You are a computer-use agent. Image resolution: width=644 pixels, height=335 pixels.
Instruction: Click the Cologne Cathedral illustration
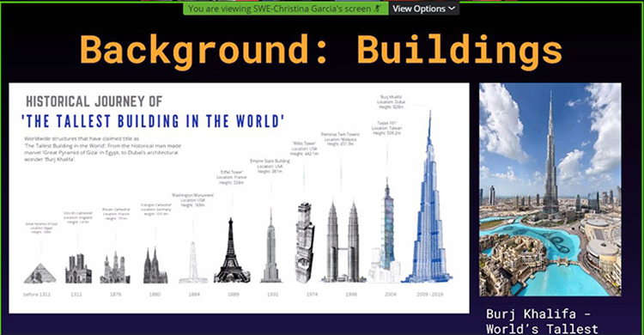click(x=155, y=265)
